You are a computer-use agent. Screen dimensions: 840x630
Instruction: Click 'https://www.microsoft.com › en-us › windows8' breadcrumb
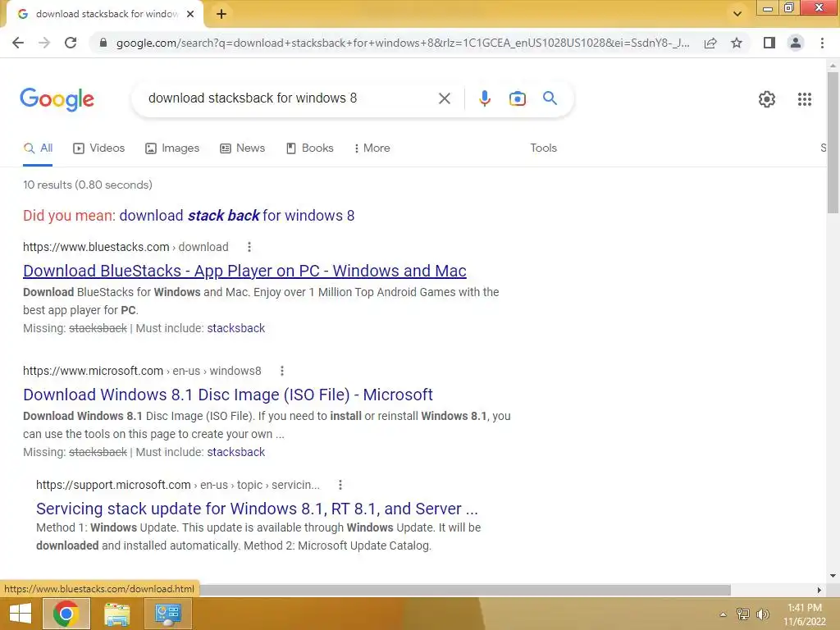(x=142, y=371)
